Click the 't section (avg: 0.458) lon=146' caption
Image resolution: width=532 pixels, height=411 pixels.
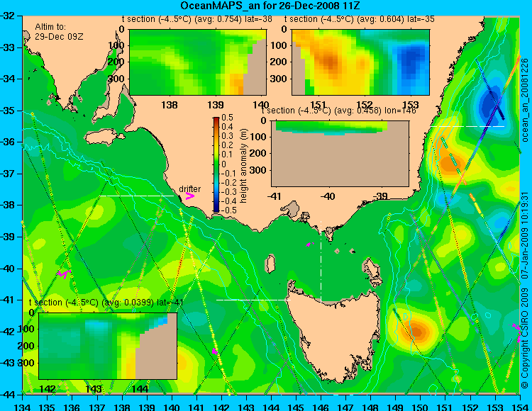(338, 111)
